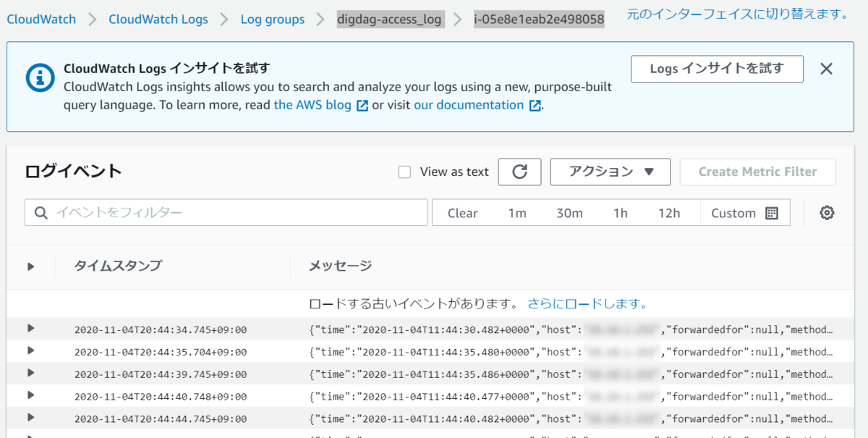The height and width of the screenshot is (438, 868).
Task: Click the Create Metric Filter button
Action: [x=757, y=172]
